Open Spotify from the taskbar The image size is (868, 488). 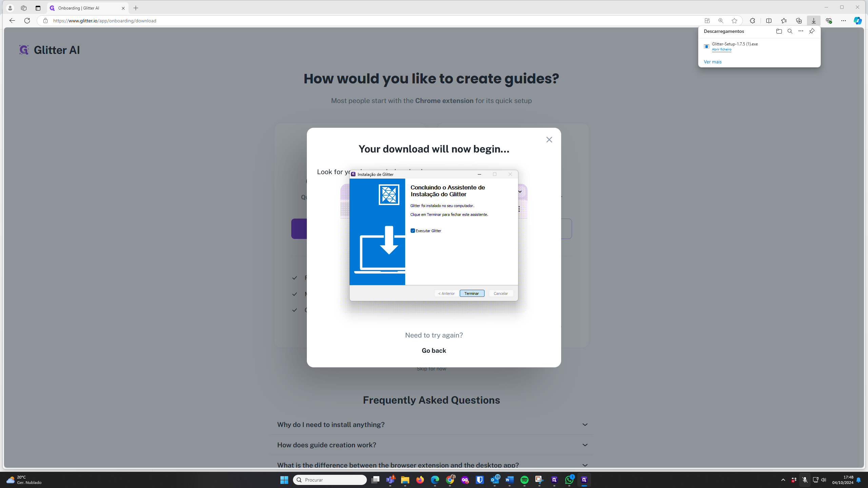525,480
